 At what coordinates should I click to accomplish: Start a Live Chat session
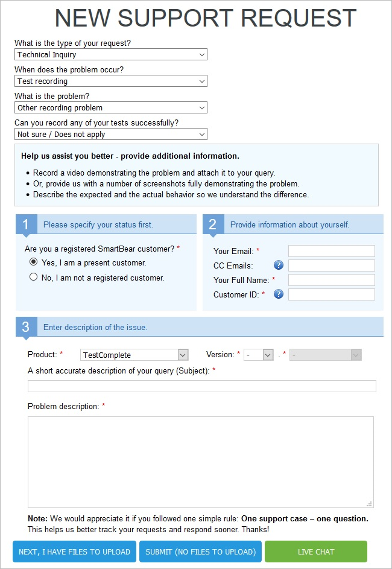pos(316,552)
